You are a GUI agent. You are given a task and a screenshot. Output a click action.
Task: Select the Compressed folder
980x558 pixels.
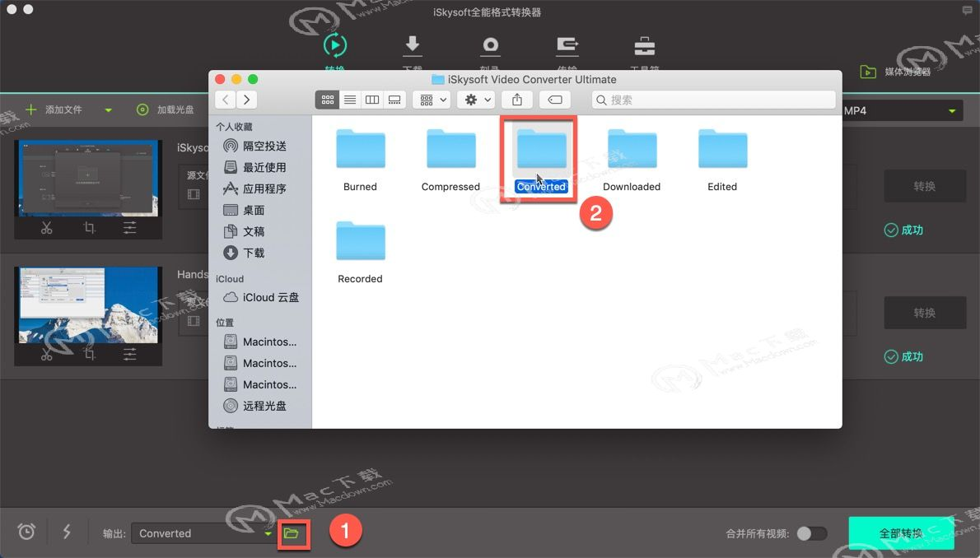[450, 160]
